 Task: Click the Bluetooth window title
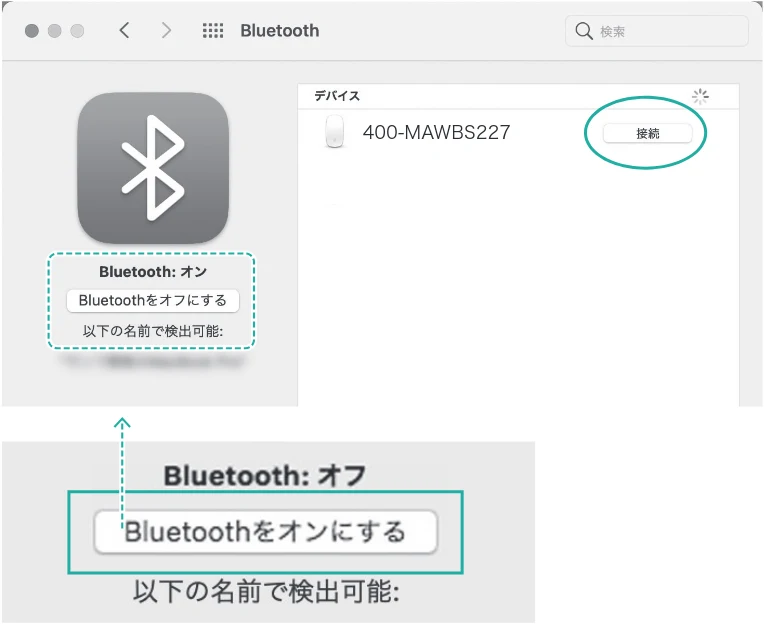pyautogui.click(x=280, y=31)
